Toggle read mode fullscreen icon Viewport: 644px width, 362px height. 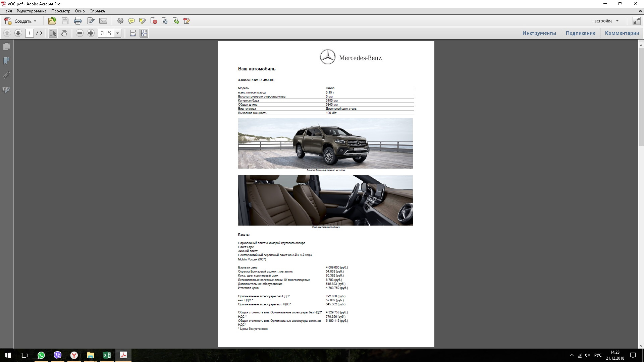636,21
